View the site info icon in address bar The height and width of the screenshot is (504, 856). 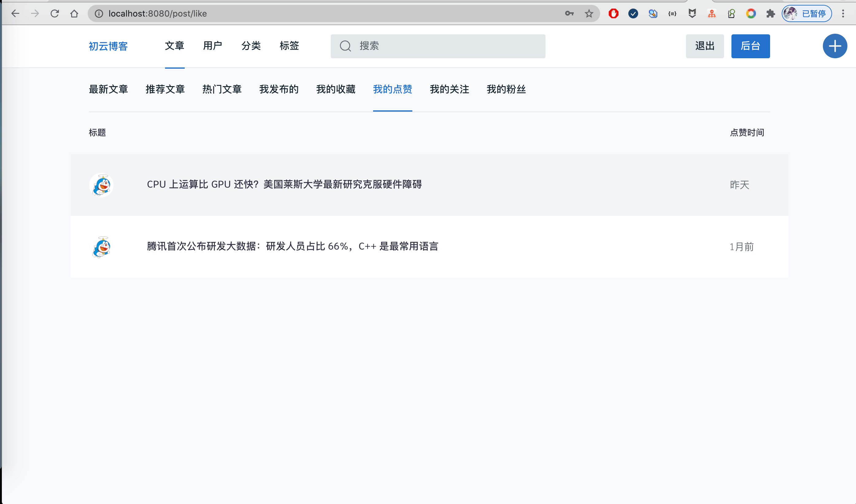pyautogui.click(x=99, y=13)
